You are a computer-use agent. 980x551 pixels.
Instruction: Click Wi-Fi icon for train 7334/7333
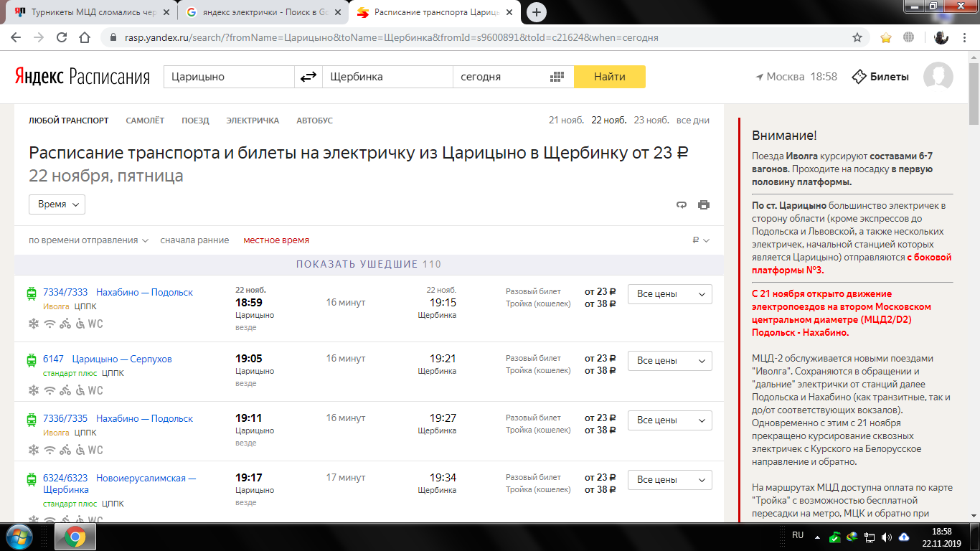[x=50, y=324]
